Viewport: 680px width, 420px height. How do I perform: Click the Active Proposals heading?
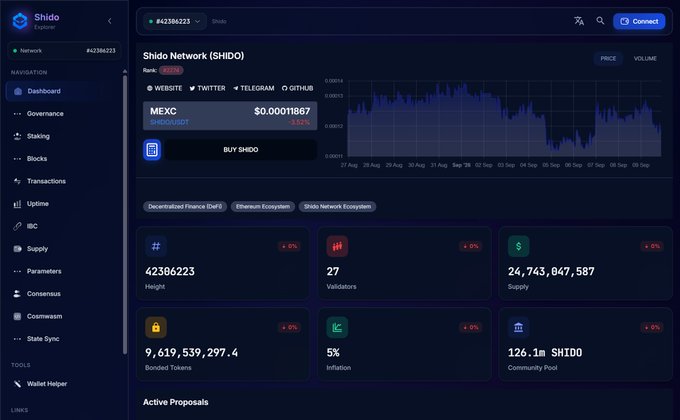176,402
